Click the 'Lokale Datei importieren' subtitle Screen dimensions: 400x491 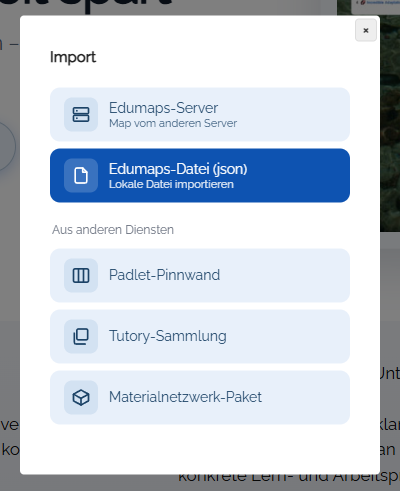pyautogui.click(x=171, y=184)
